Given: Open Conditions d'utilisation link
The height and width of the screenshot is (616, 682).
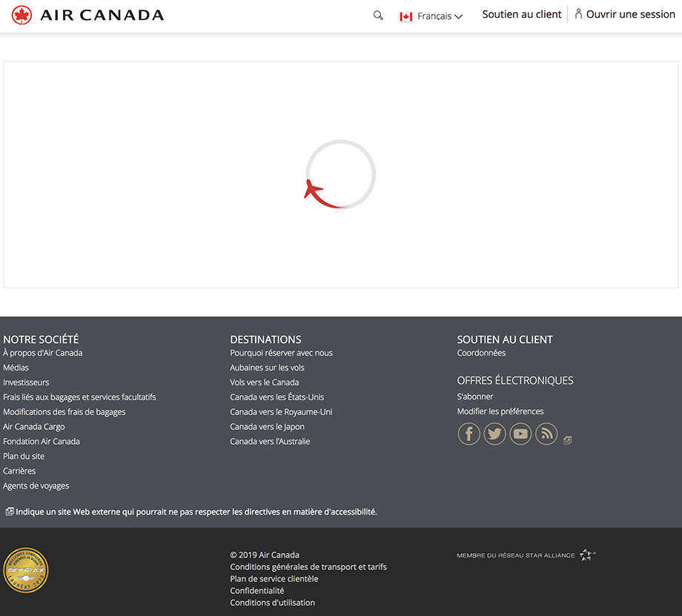Looking at the screenshot, I should (x=272, y=603).
